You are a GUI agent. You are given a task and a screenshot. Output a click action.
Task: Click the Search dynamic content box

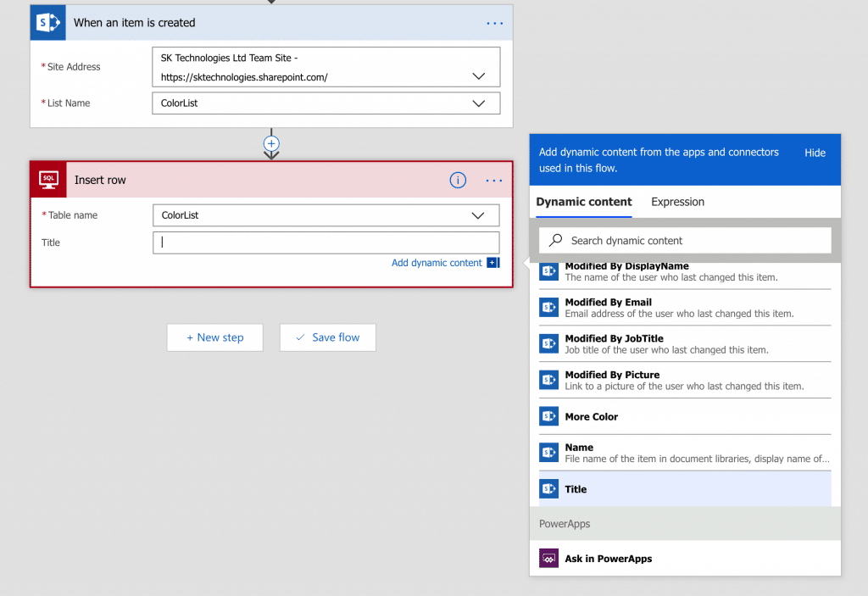685,241
